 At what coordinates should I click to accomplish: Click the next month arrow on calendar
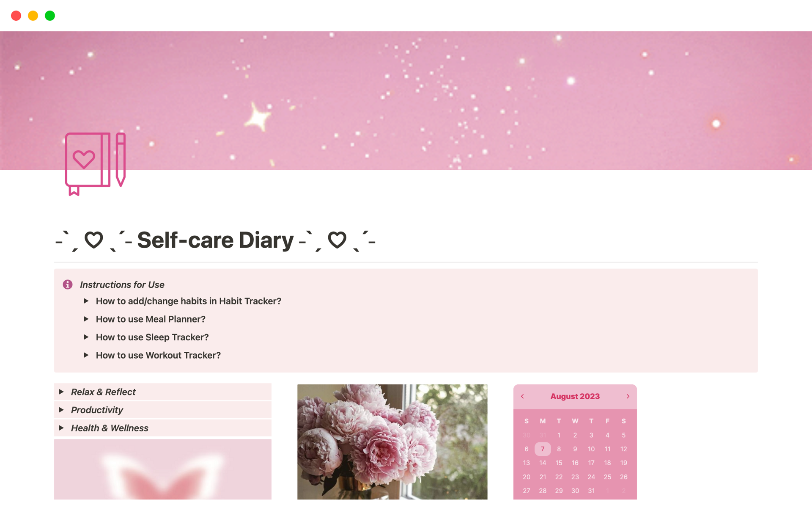coord(627,396)
